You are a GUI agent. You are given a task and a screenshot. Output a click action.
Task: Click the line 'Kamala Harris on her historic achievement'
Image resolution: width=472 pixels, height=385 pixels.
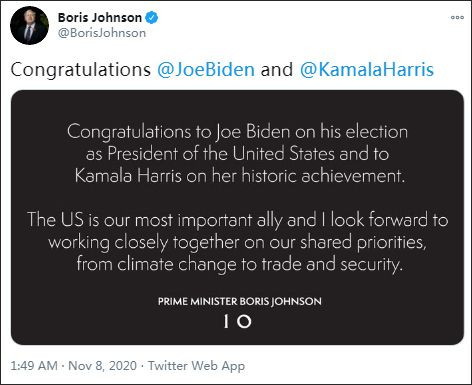240,176
